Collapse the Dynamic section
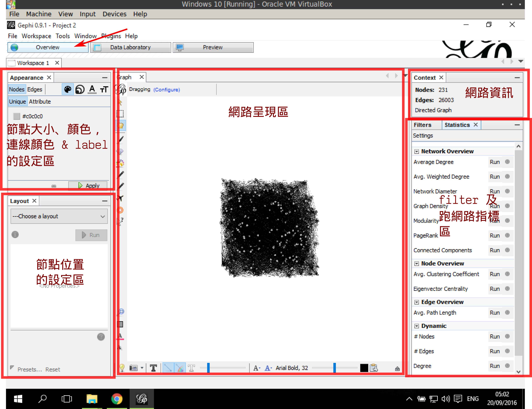The width and height of the screenshot is (532, 409). [x=417, y=326]
